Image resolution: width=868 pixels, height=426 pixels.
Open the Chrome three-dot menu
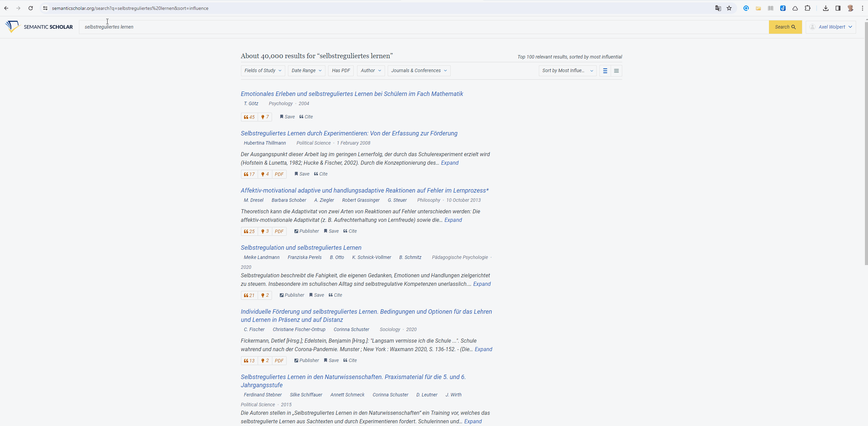coord(862,8)
